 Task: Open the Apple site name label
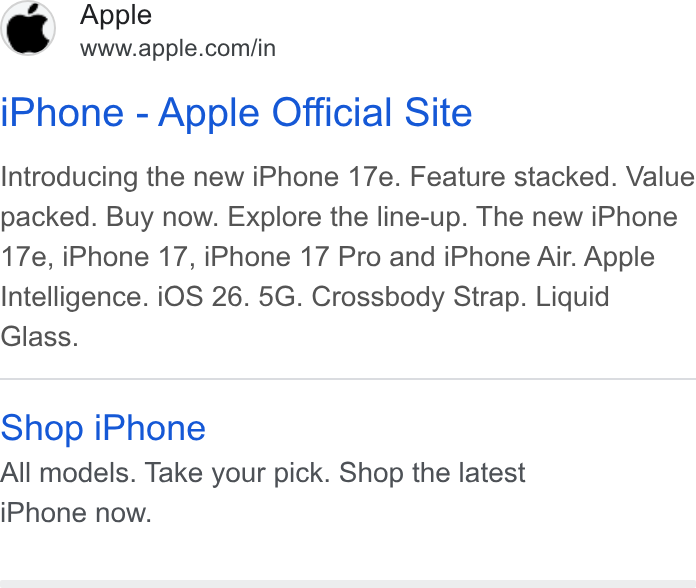(x=116, y=16)
